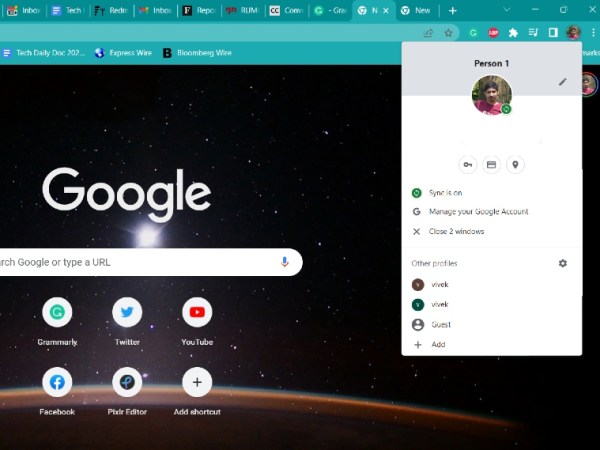The image size is (600, 450).
Task: Open the YouTube shortcut tile
Action: coord(197,312)
